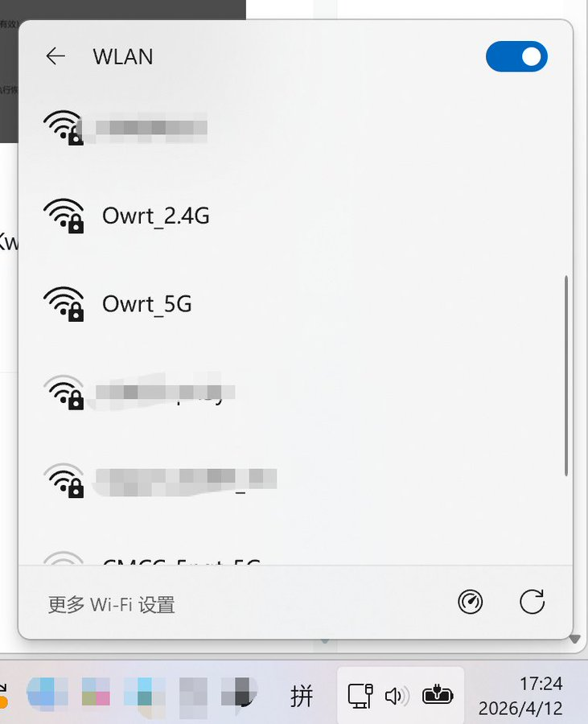The height and width of the screenshot is (724, 588).
Task: Click the network list vertical scrollbar
Action: coord(565,376)
